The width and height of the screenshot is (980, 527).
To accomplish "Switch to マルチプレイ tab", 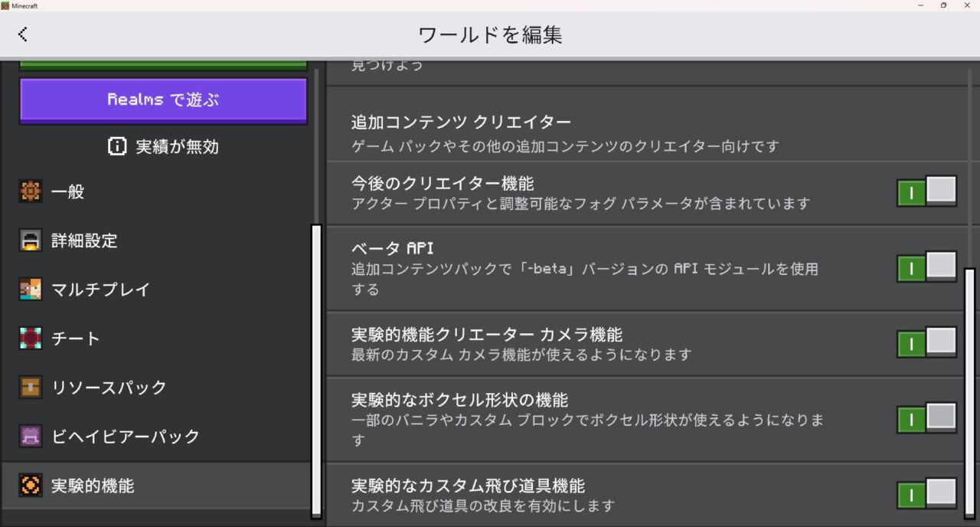I will pyautogui.click(x=156, y=290).
